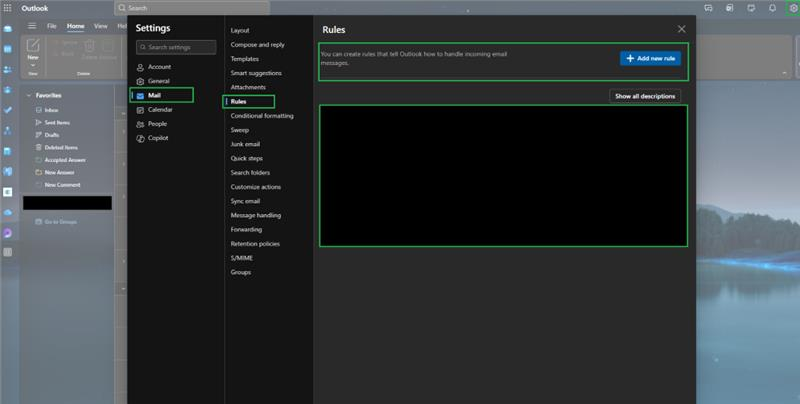This screenshot has height=404, width=800.
Task: Open the app launcher grid icon
Action: click(8, 8)
